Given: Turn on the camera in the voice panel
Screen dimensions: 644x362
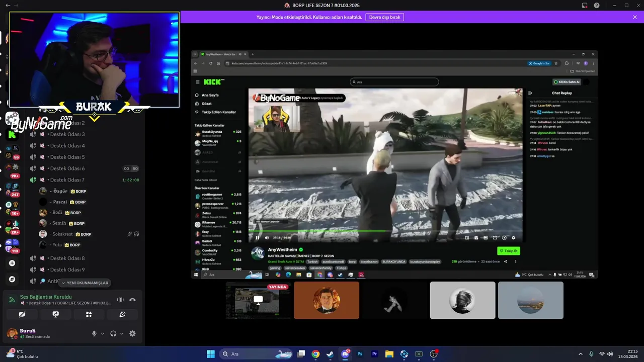Looking at the screenshot, I should 22,314.
